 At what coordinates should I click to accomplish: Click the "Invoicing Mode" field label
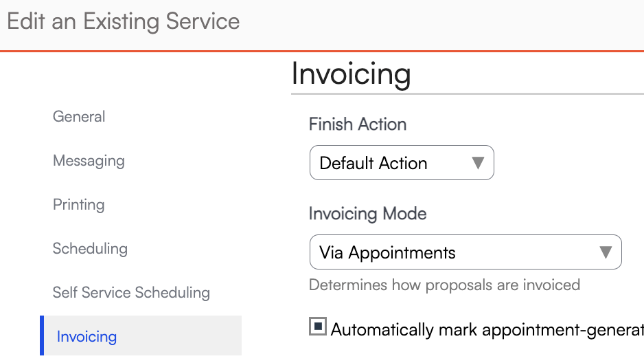pos(367,214)
